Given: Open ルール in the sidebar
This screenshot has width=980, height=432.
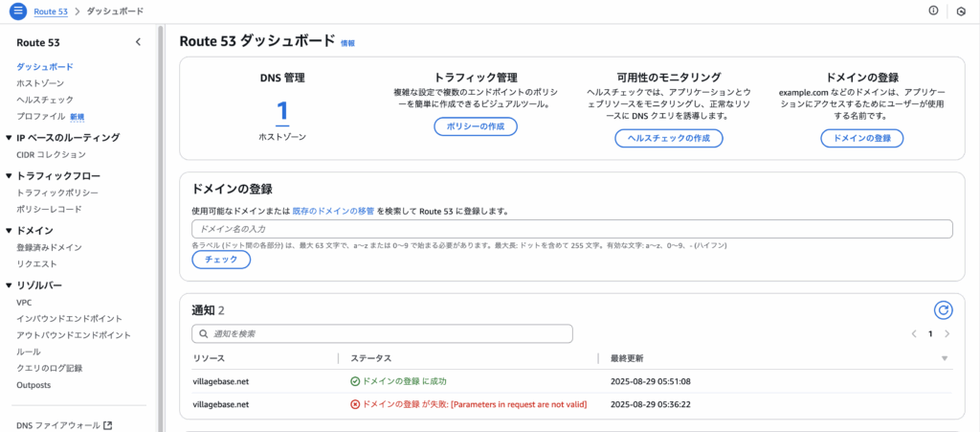Looking at the screenshot, I should [29, 352].
